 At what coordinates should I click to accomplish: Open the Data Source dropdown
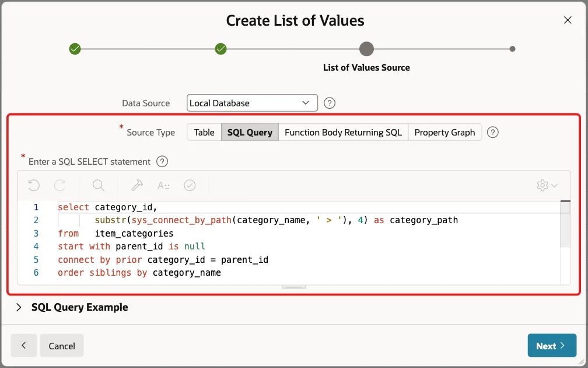[252, 103]
